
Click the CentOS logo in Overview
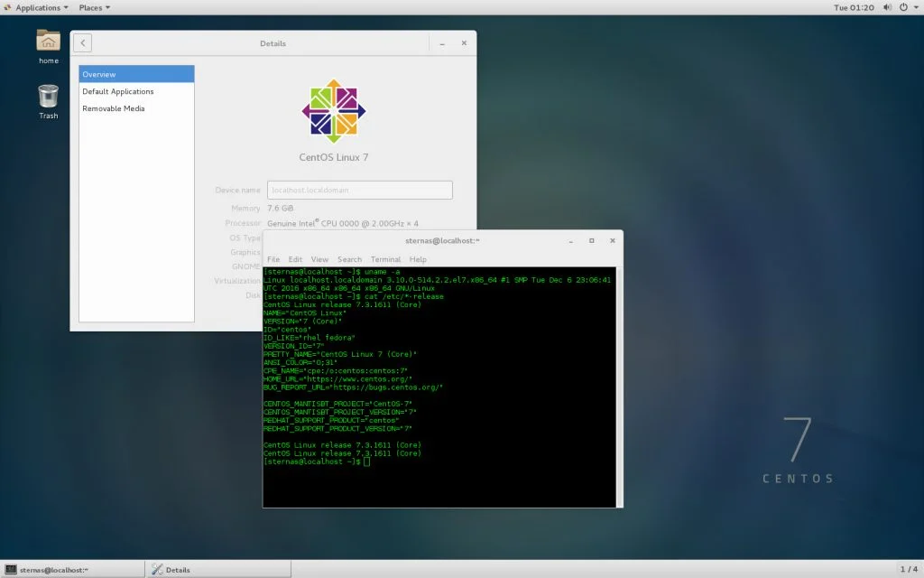coord(334,110)
